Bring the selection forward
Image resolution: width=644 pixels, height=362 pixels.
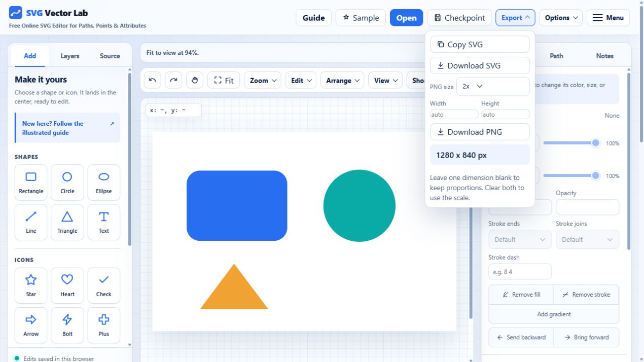click(586, 337)
